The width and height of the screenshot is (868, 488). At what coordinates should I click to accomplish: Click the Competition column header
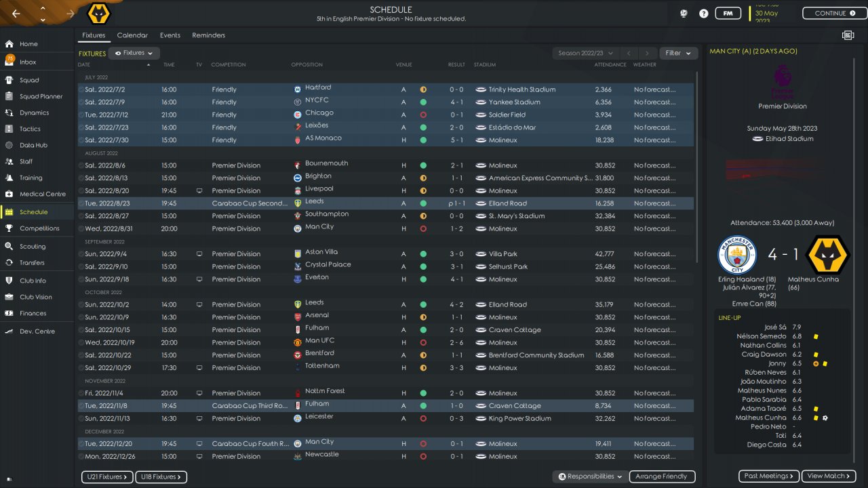[x=229, y=65]
